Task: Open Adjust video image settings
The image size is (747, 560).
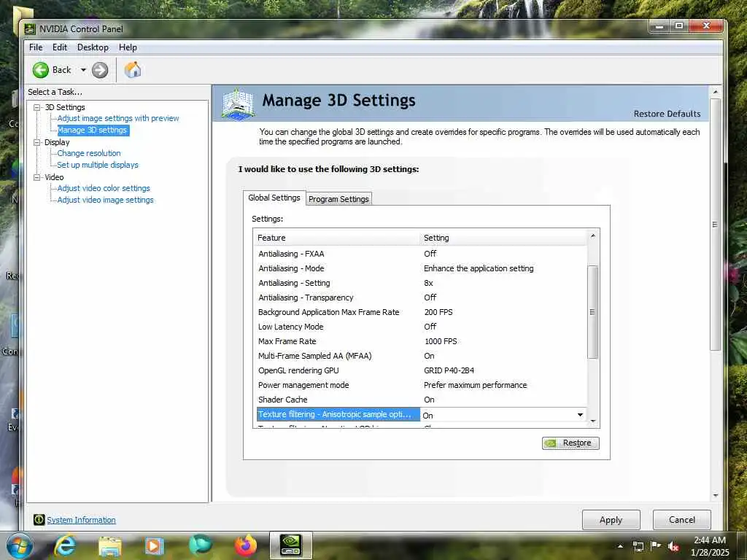Action: click(105, 200)
